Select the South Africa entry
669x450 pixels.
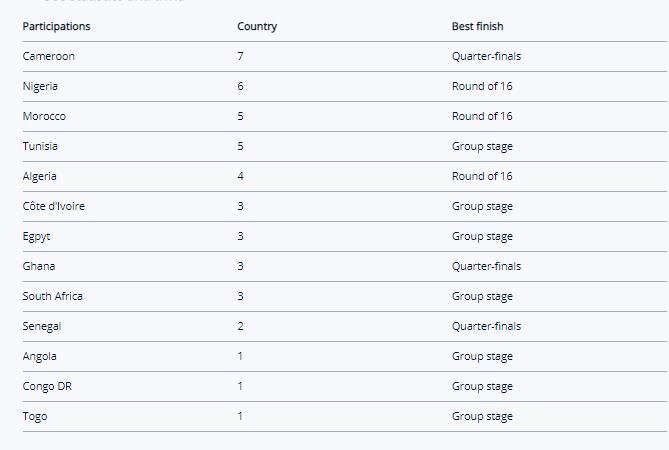(x=53, y=296)
